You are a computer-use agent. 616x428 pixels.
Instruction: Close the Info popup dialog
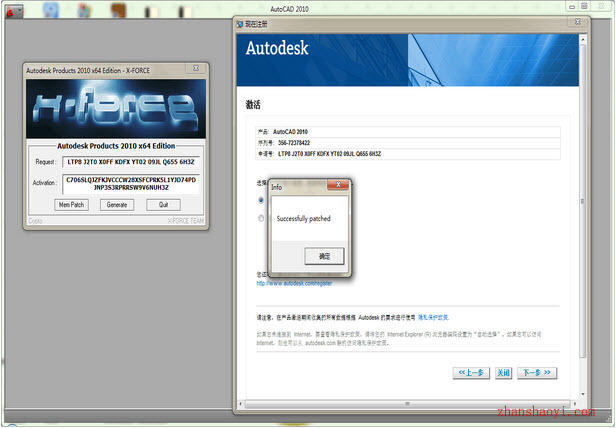coord(339,186)
